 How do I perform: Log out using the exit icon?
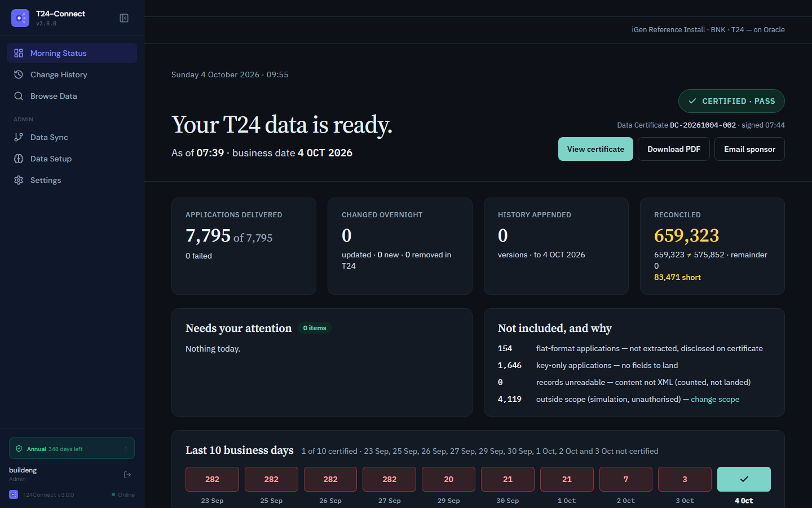click(127, 475)
